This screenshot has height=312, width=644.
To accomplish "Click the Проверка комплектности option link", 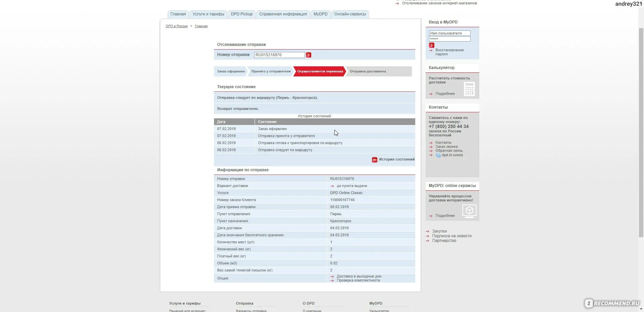I will 358,280.
